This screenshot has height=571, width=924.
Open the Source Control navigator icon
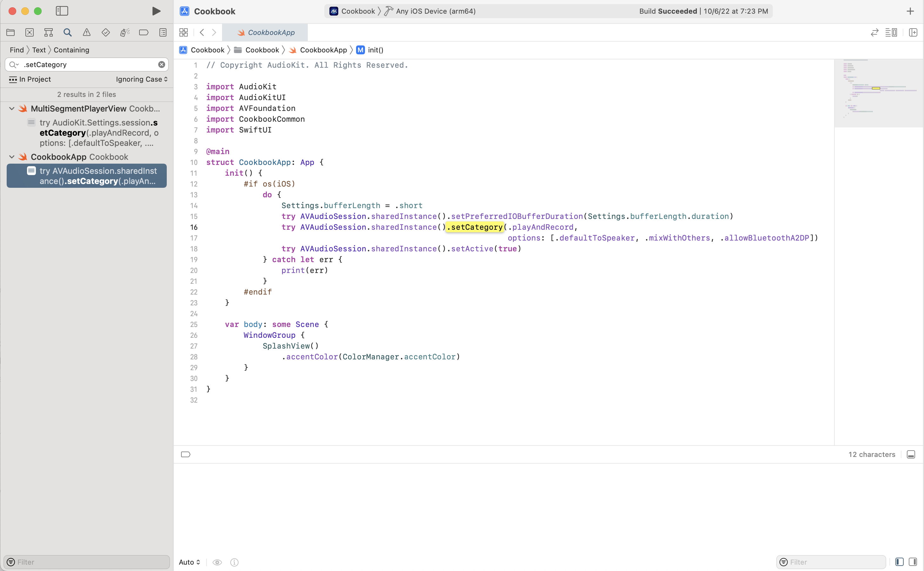30,32
